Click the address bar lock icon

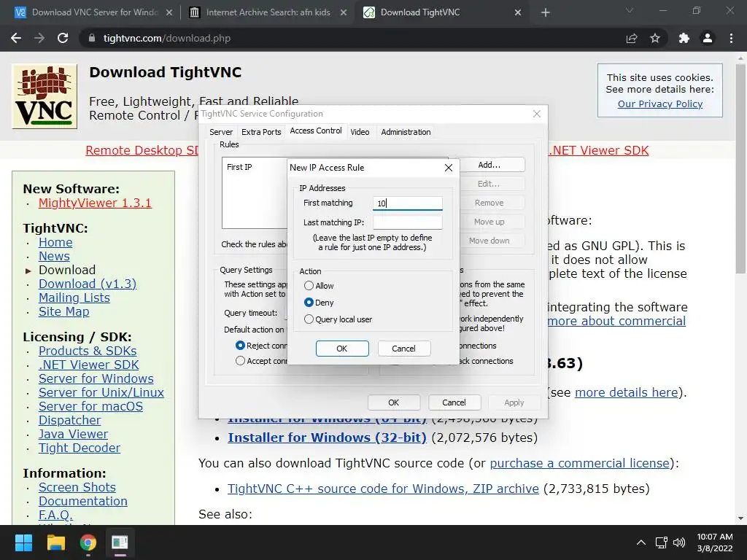(92, 38)
